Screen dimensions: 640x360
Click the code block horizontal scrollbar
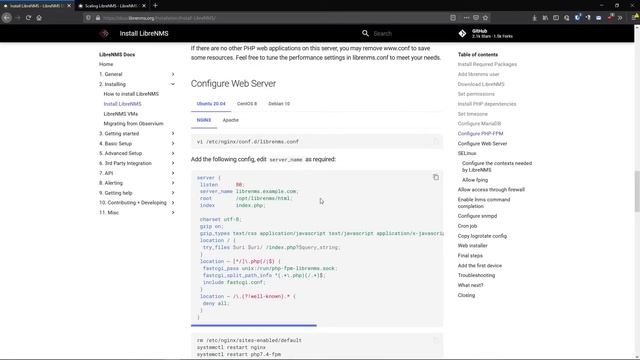[253, 325]
